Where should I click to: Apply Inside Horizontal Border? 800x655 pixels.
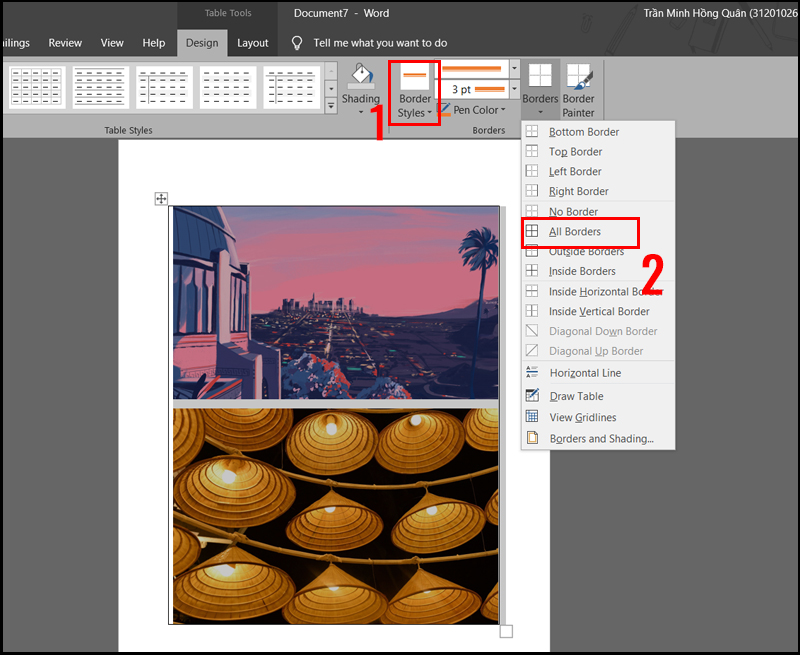598,291
